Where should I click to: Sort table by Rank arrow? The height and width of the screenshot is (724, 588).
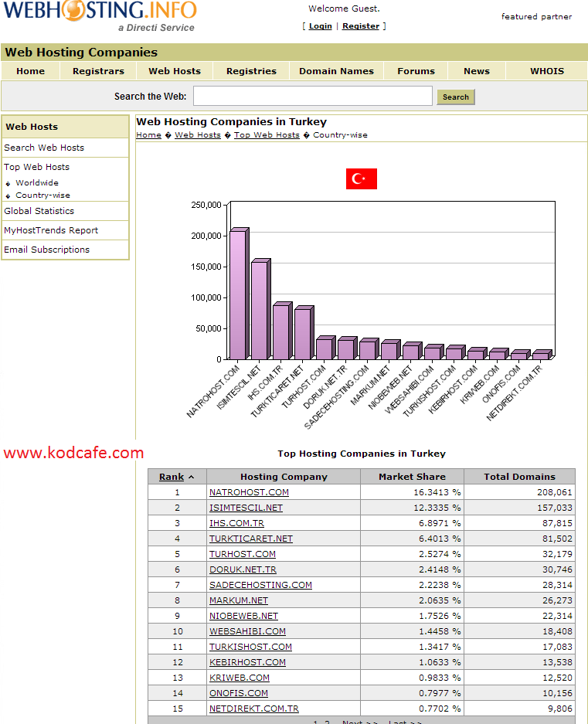click(x=191, y=477)
